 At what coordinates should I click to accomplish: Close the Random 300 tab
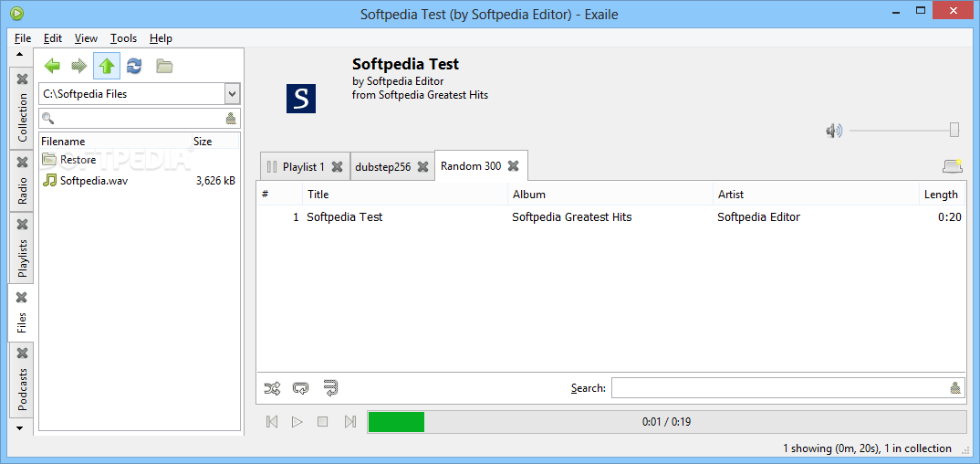pos(513,165)
